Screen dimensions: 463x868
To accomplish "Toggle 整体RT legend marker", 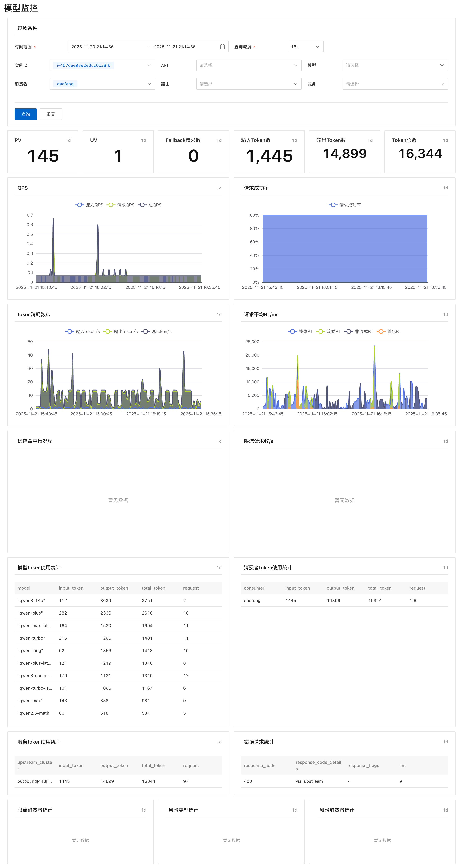I will tap(292, 332).
